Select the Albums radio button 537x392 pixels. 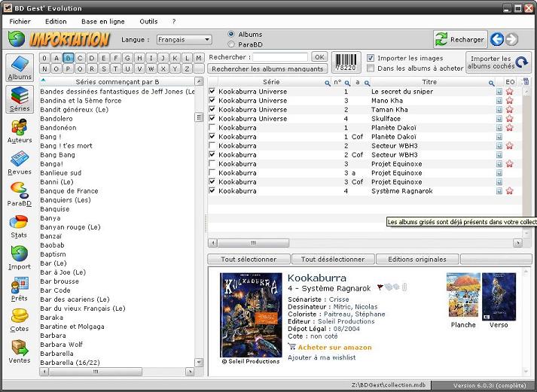231,34
